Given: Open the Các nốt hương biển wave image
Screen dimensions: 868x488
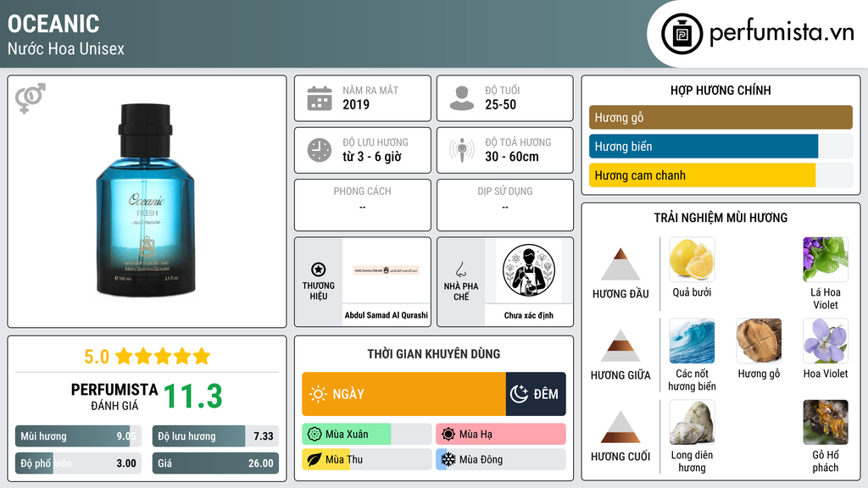Looking at the screenshot, I should tap(692, 341).
